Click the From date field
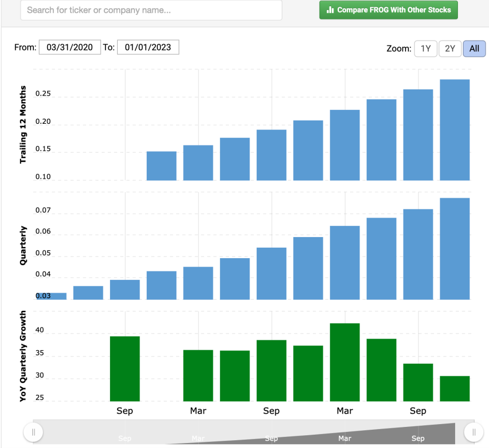This screenshot has height=448, width=489. [x=70, y=47]
